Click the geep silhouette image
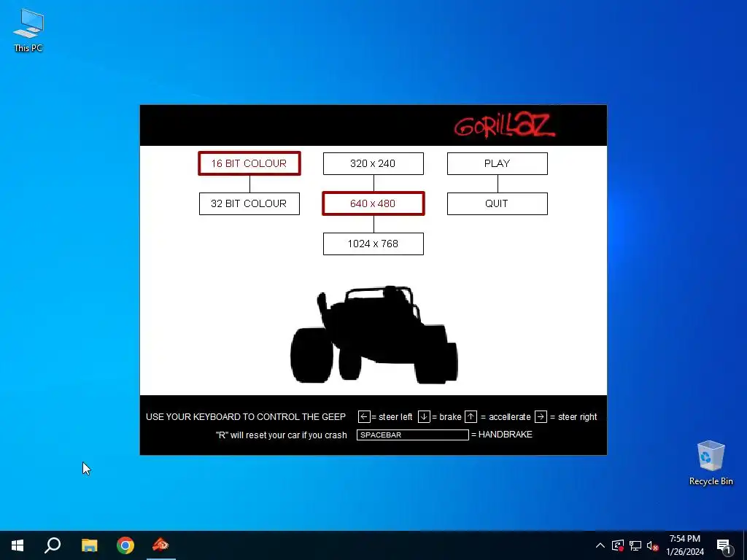 pos(374,334)
